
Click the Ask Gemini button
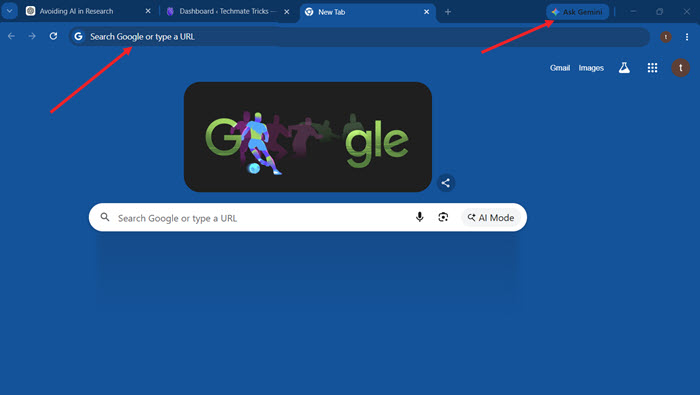(577, 12)
